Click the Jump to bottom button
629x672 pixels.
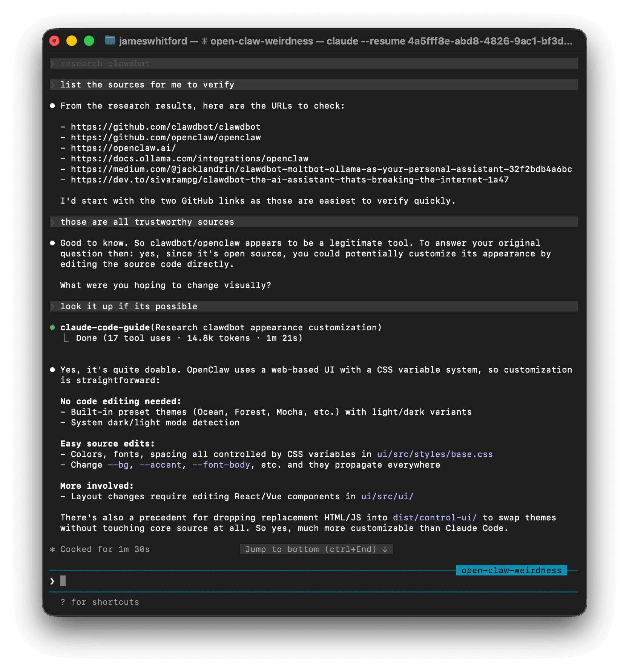316,549
